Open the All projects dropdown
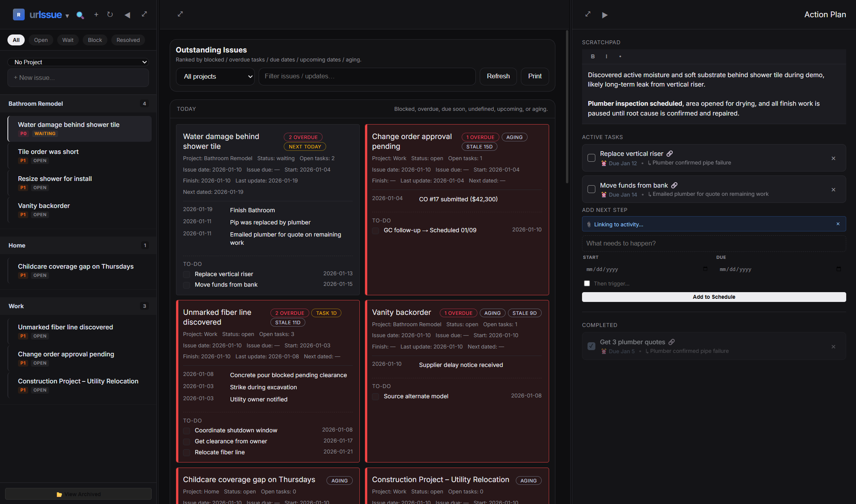856x504 pixels. pyautogui.click(x=215, y=76)
